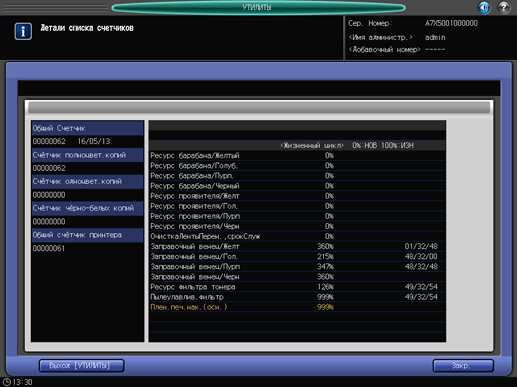Click printer counter value 00000061
Screen dimensions: 517x387
tap(49, 248)
